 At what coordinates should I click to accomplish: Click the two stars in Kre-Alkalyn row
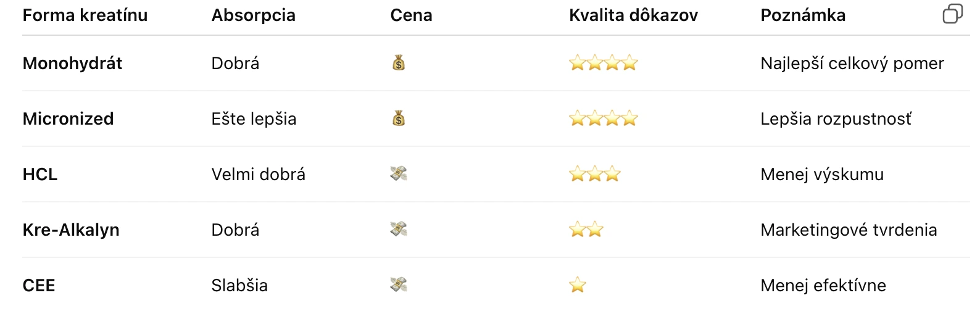point(586,230)
